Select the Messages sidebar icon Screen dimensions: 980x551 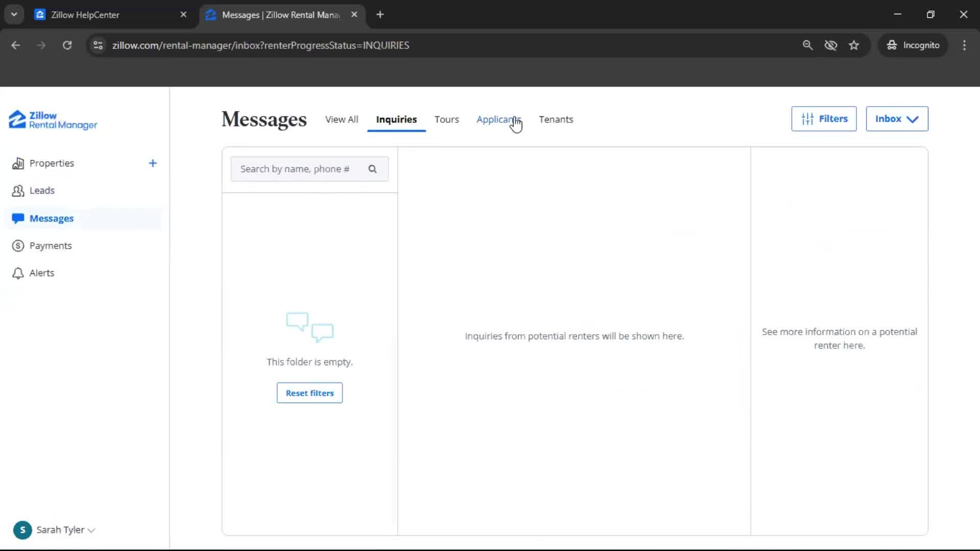(x=18, y=218)
